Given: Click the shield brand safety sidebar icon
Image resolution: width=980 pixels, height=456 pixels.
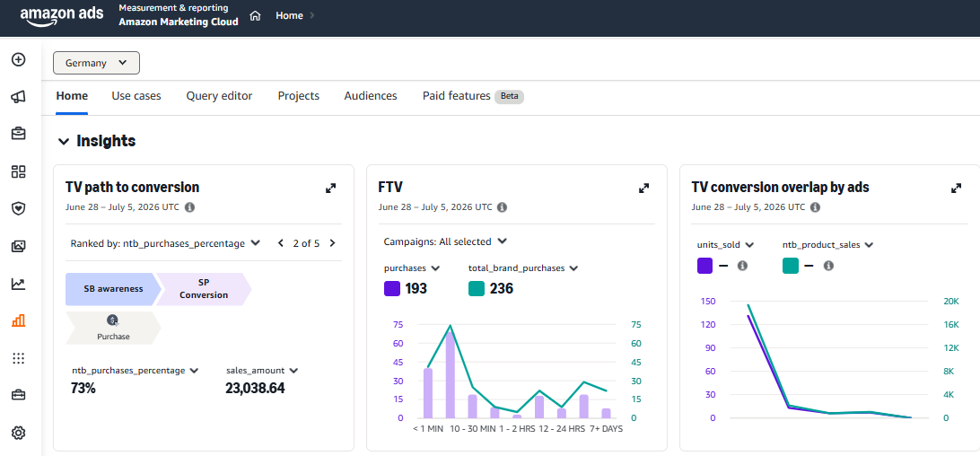Looking at the screenshot, I should pyautogui.click(x=18, y=209).
